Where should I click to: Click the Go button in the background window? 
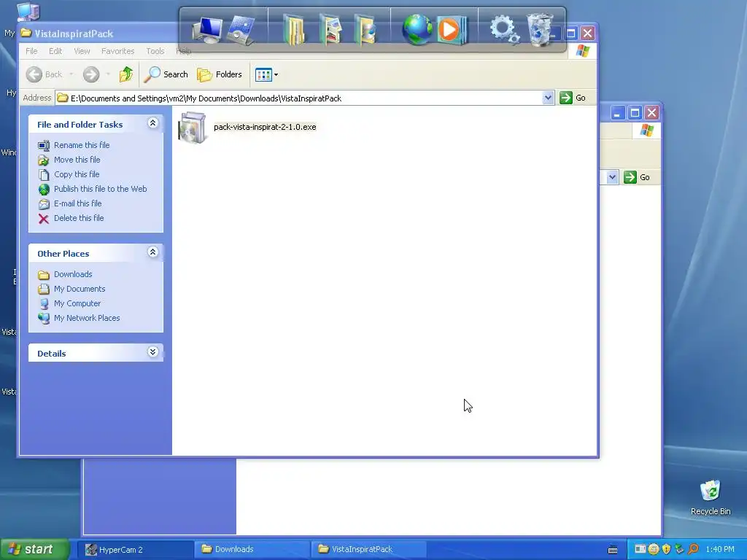click(638, 178)
